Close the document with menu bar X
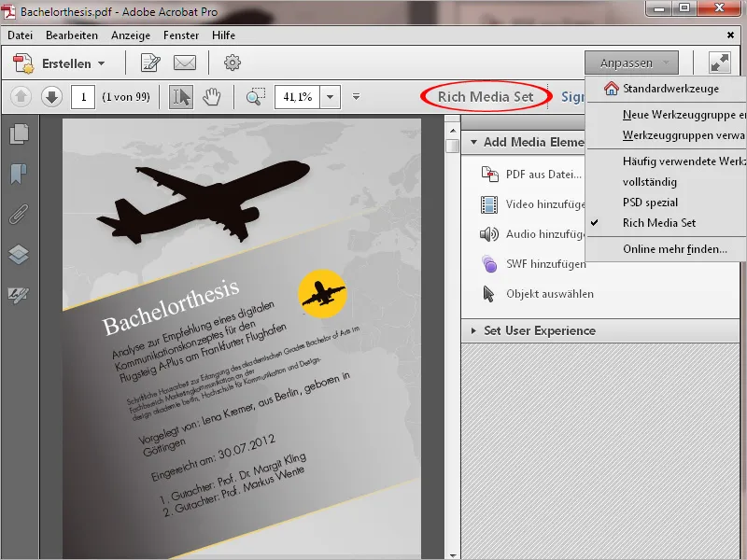The height and width of the screenshot is (560, 747). (x=730, y=35)
